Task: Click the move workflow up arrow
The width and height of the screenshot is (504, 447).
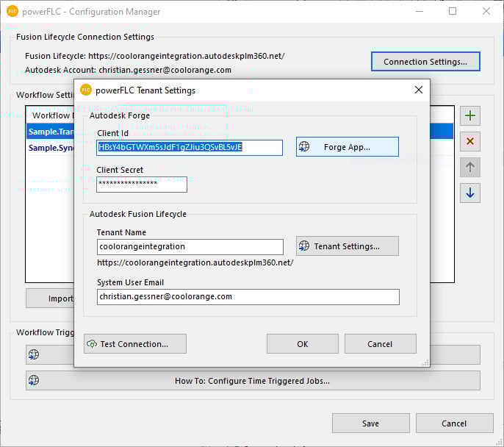Action: coord(470,167)
